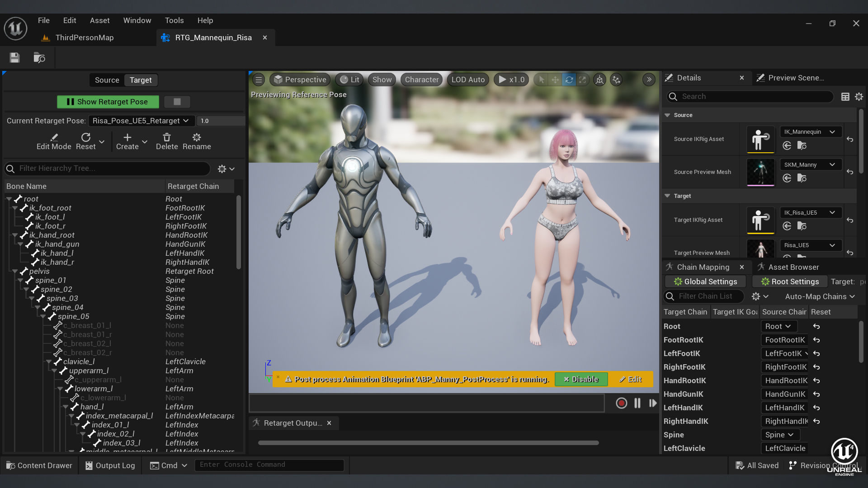Open the Current Retarget Pose dropdown
Image resolution: width=868 pixels, height=488 pixels.
[x=141, y=121]
